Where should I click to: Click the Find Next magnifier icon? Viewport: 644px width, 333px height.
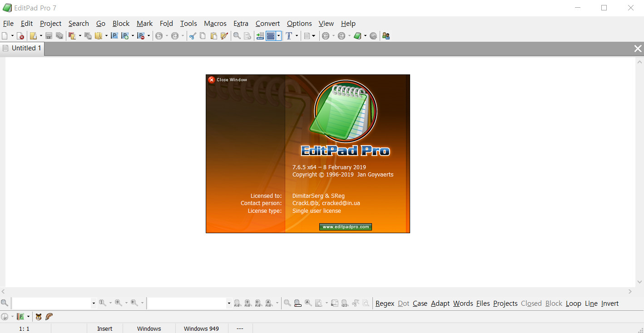119,303
